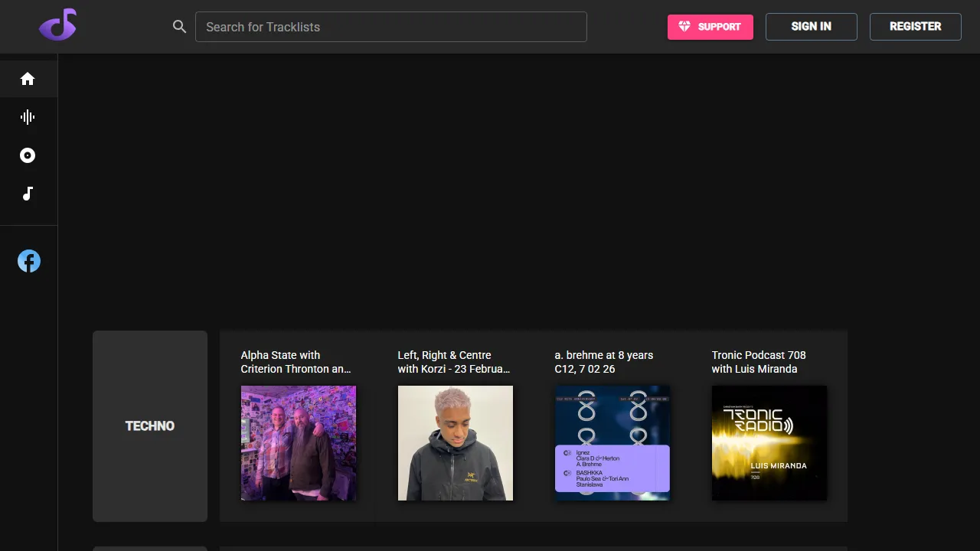Click the diamond icon inside Support button

tap(684, 27)
